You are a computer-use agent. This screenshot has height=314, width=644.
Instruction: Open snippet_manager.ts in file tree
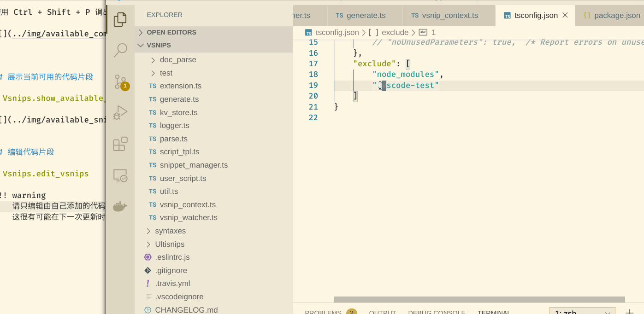[194, 165]
